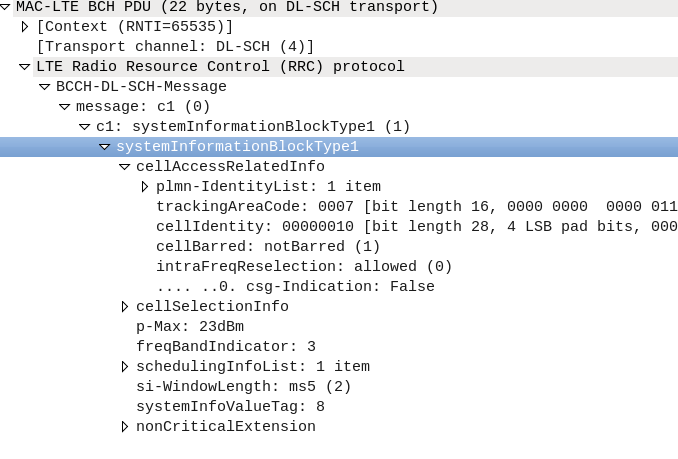Select intraFreqReselection: allowed (0) row
Image resolution: width=678 pixels, height=459 pixels.
coord(304,267)
